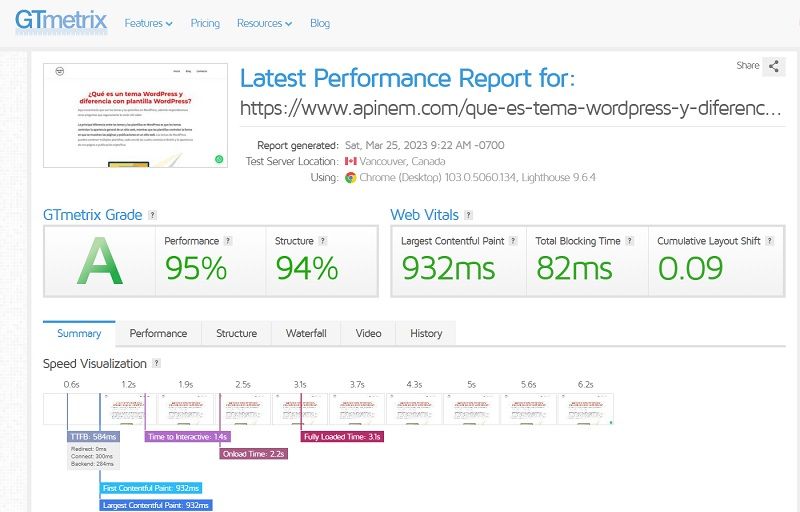The image size is (800, 512).
Task: Open the History tab
Action: tap(426, 334)
